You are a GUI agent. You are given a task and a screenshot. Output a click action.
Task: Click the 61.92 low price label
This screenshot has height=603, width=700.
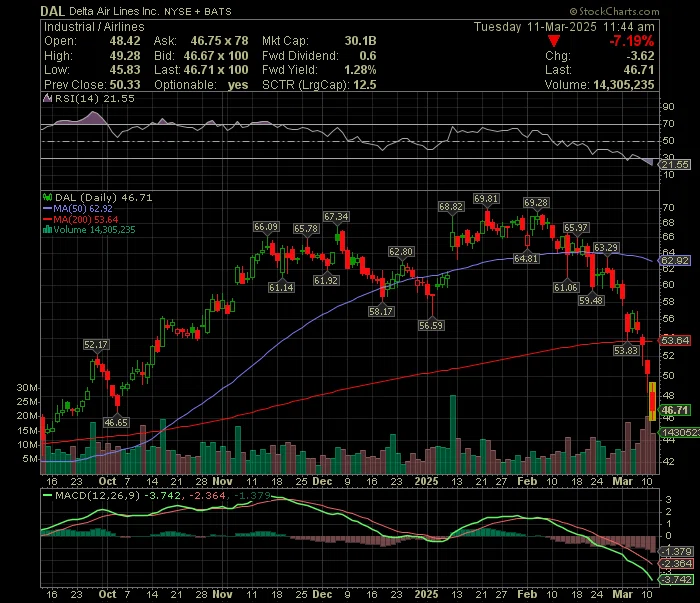(x=326, y=280)
